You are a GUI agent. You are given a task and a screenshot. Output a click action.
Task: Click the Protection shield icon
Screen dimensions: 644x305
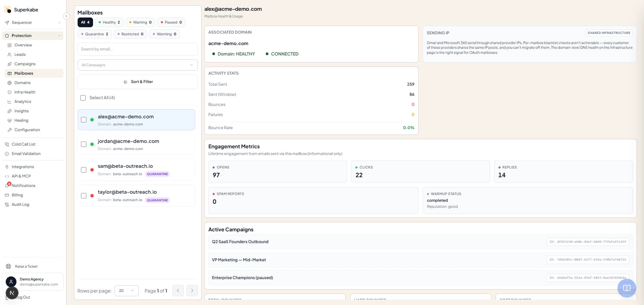coord(7,36)
